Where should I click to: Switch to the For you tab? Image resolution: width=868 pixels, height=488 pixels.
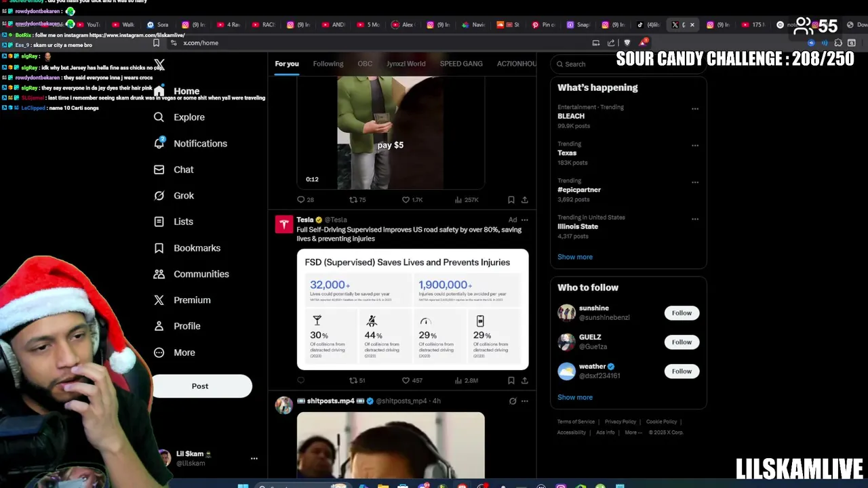[x=287, y=64]
